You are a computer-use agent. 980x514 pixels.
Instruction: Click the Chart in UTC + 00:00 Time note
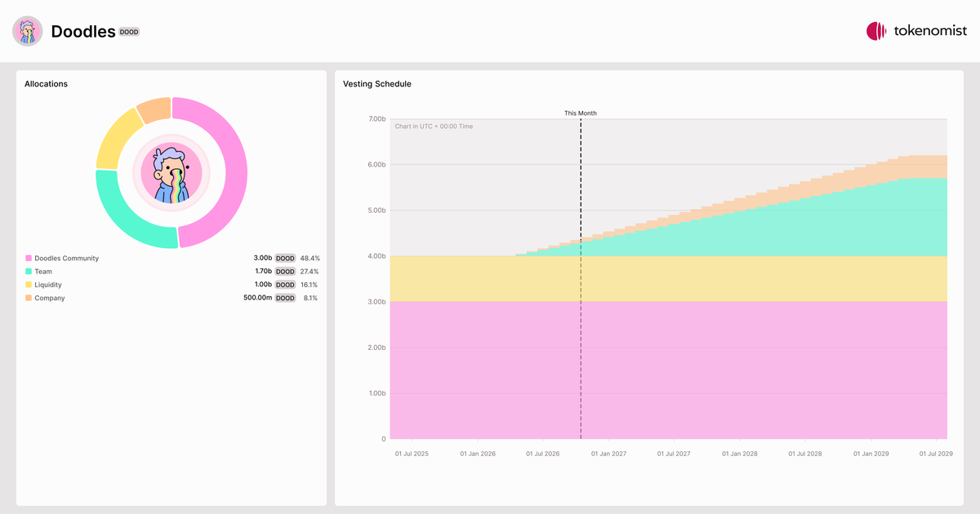[434, 126]
